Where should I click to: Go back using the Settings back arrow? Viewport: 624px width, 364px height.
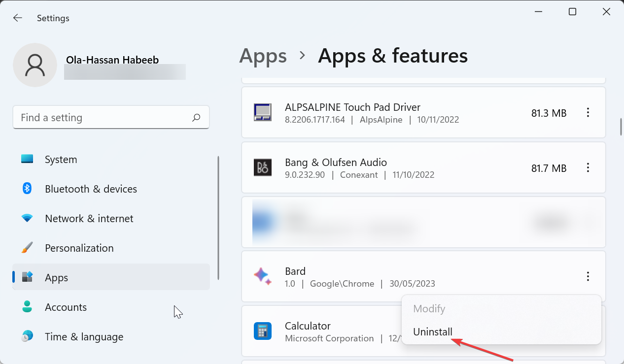coord(18,18)
